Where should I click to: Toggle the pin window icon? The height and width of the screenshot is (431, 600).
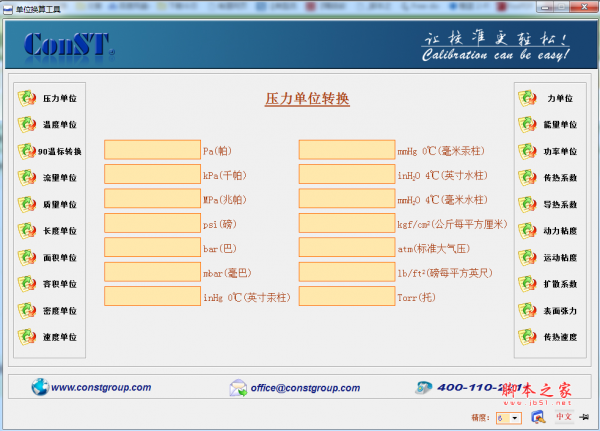click(584, 417)
